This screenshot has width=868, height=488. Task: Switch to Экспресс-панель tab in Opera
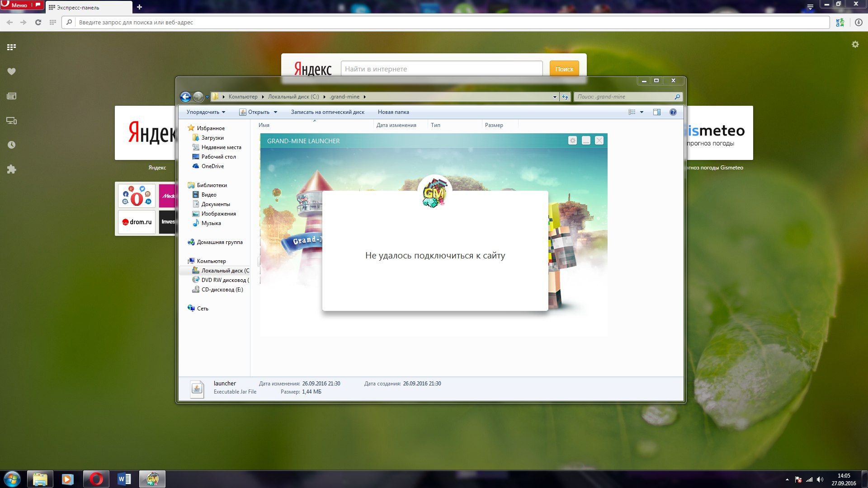pyautogui.click(x=89, y=7)
